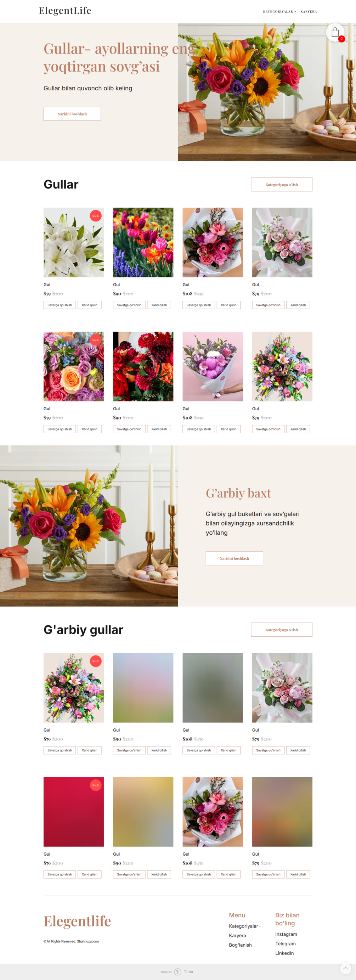Screen dimensions: 356x980
Task: Open the shopping bag cart icon
Action: coord(335,32)
